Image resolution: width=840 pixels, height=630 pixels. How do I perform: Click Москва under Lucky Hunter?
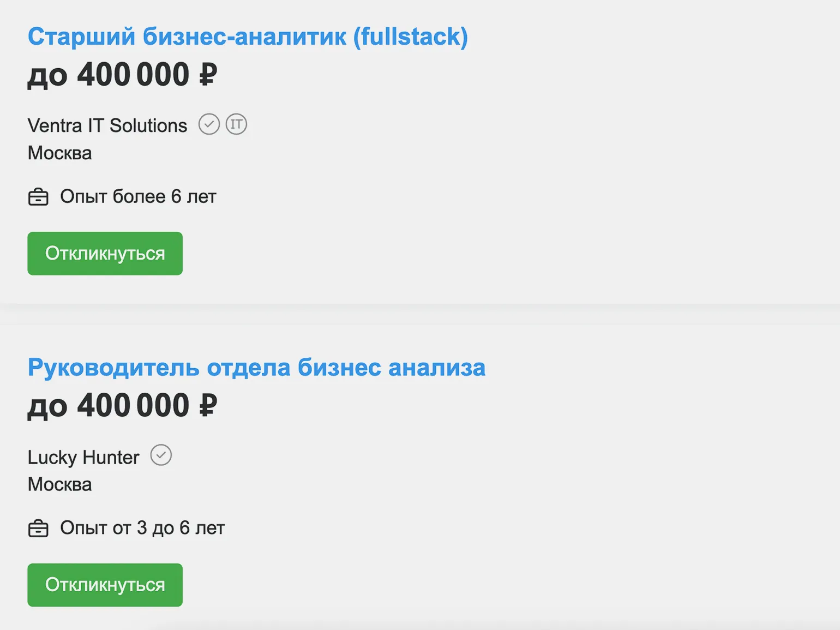[60, 484]
